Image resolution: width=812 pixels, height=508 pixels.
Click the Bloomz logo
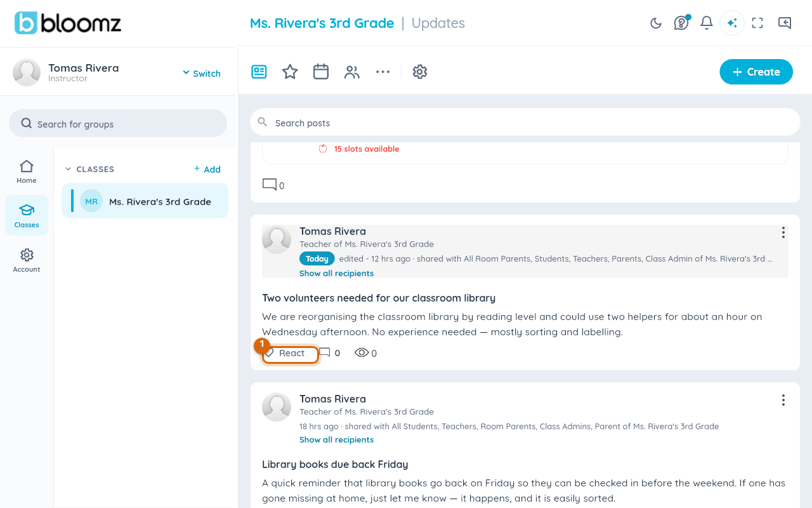pyautogui.click(x=68, y=23)
